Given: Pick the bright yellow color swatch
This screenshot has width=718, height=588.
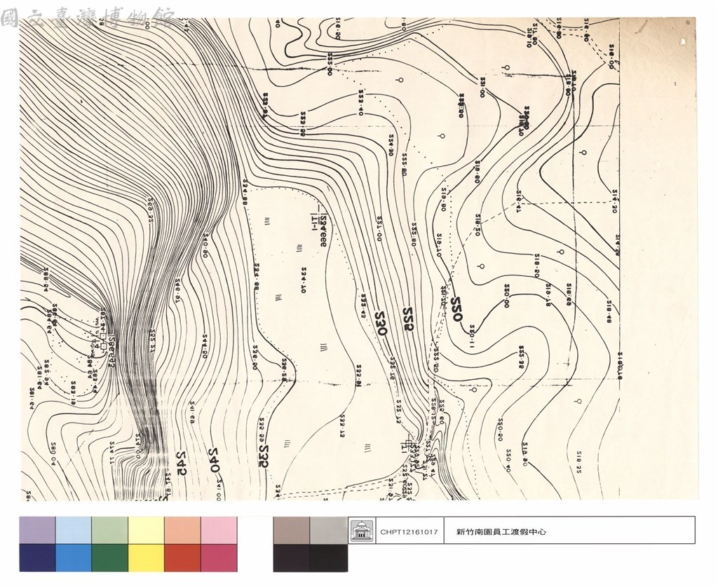Looking at the screenshot, I should pyautogui.click(x=146, y=558).
